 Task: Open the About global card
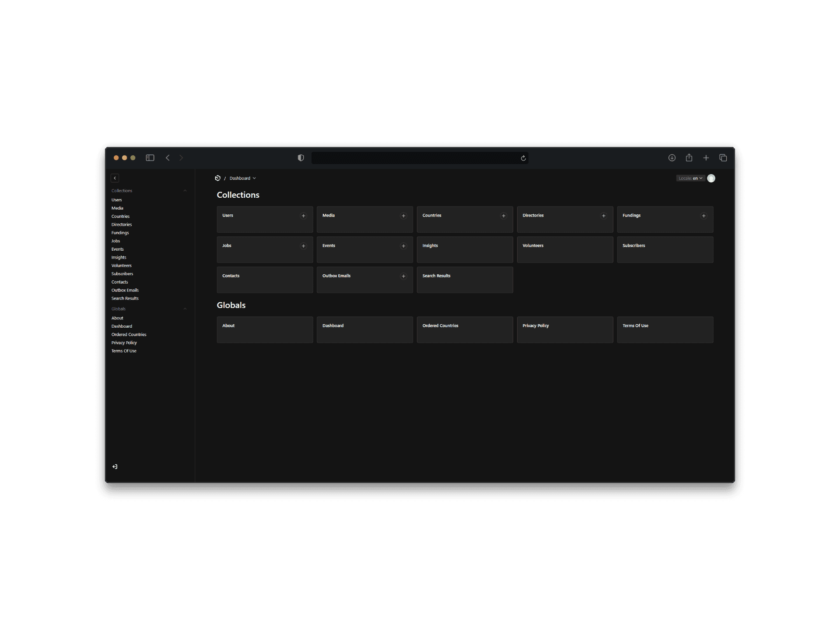click(265, 330)
